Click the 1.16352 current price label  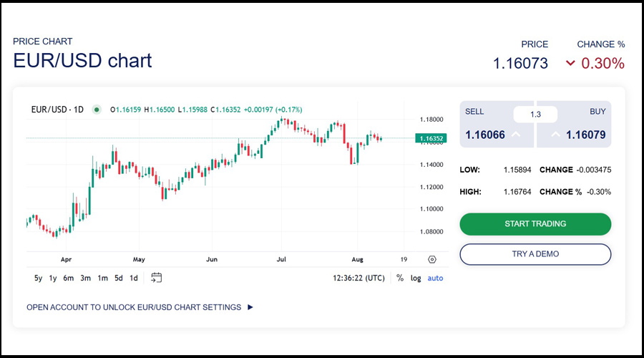coord(431,138)
